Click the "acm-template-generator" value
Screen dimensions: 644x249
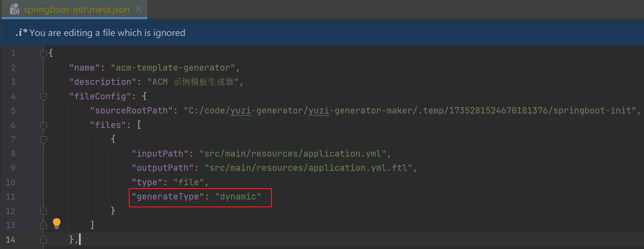[x=173, y=68]
